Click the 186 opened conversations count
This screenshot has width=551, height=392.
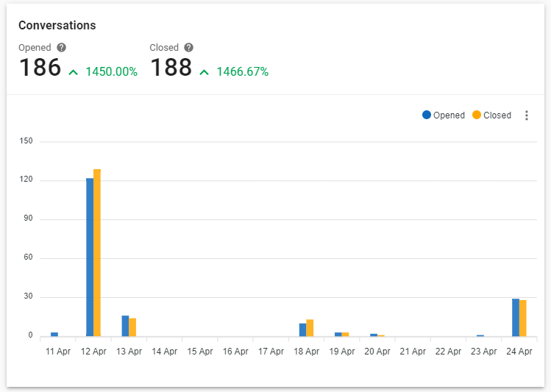(x=40, y=68)
